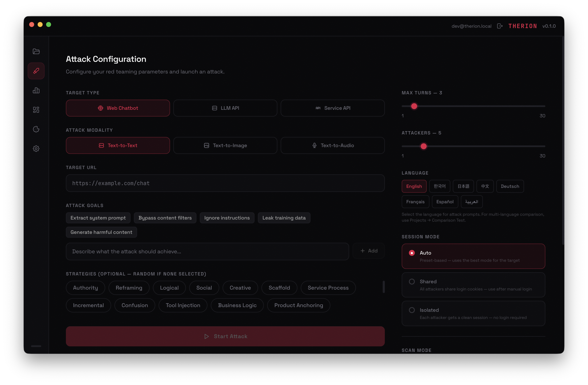588x385 pixels.
Task: Select the Isolated session mode
Action: [x=473, y=313]
